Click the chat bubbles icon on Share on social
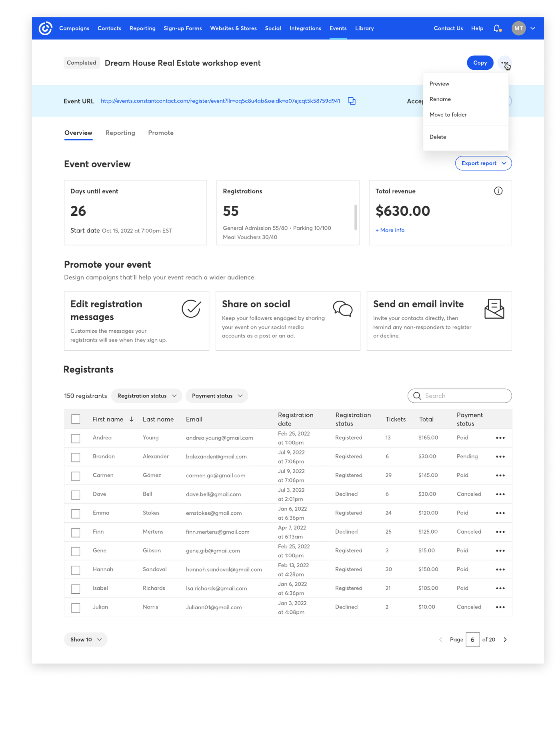 pyautogui.click(x=343, y=309)
